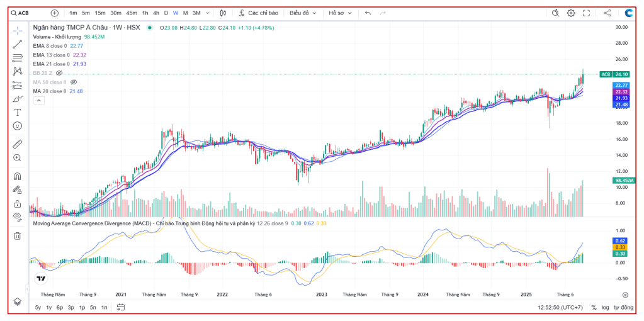The width and height of the screenshot is (644, 321).
Task: Open chart settings gear
Action: (x=571, y=13)
